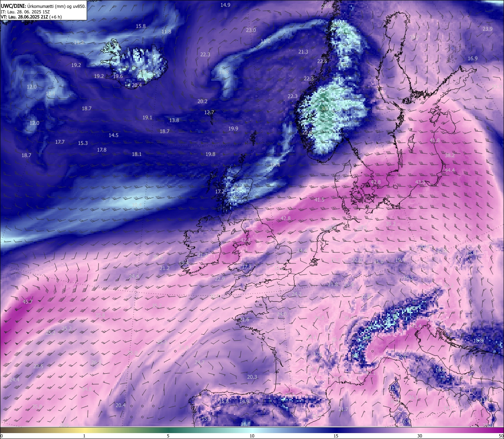Viewport: 504px width, 439px height.
Task: Click the 41.5 value label
Action: 319,200
